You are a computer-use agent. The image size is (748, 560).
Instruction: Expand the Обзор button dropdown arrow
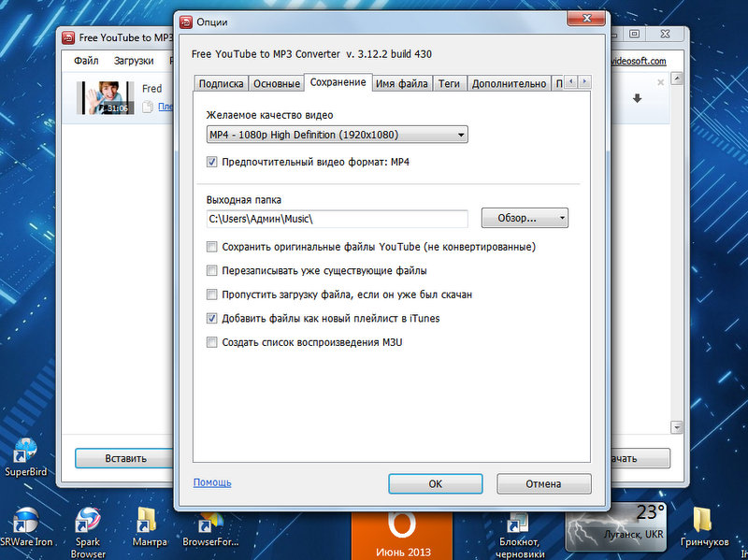562,219
